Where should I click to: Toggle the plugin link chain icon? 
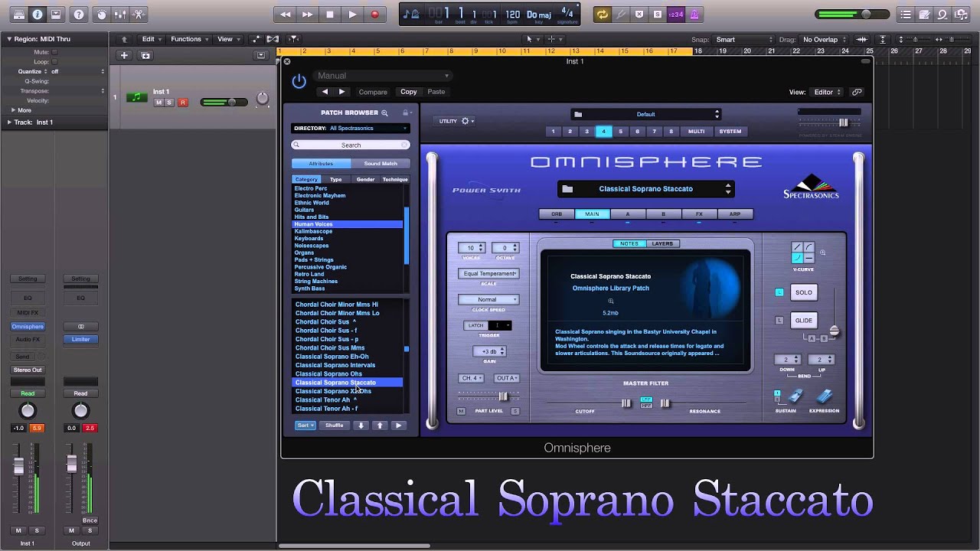tap(857, 92)
